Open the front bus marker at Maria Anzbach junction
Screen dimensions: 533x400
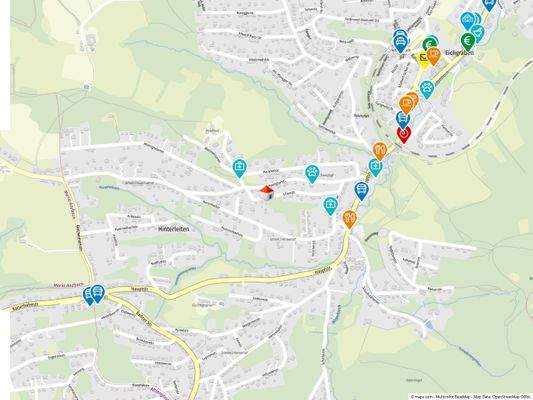coord(98,293)
